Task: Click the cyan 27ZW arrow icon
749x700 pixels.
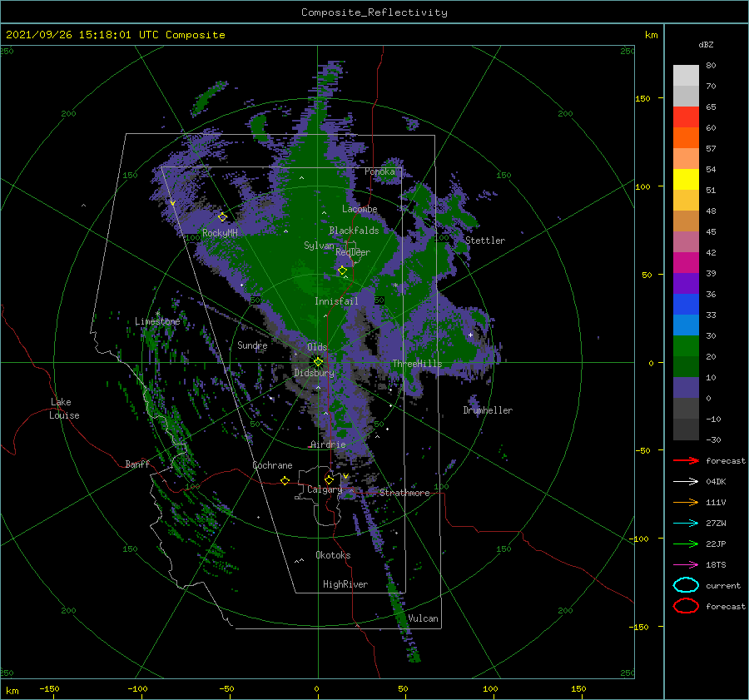Action: pos(686,524)
